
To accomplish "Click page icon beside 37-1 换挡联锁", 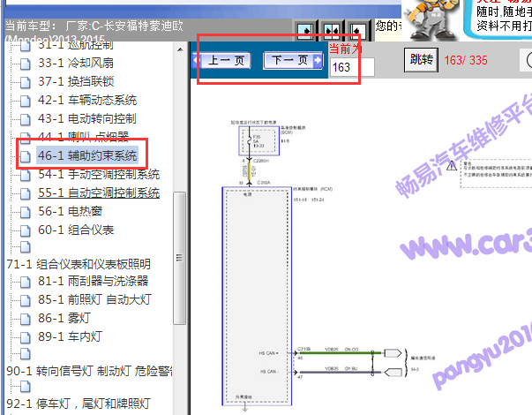I will click(x=25, y=82).
